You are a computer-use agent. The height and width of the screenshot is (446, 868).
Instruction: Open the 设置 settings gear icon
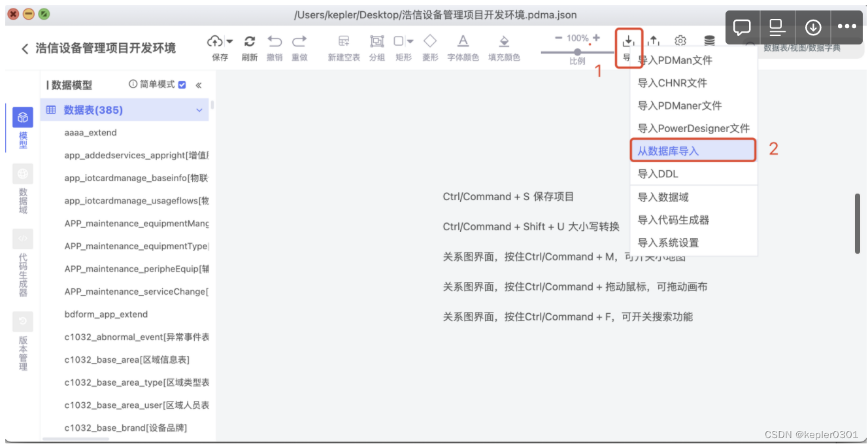tap(680, 41)
